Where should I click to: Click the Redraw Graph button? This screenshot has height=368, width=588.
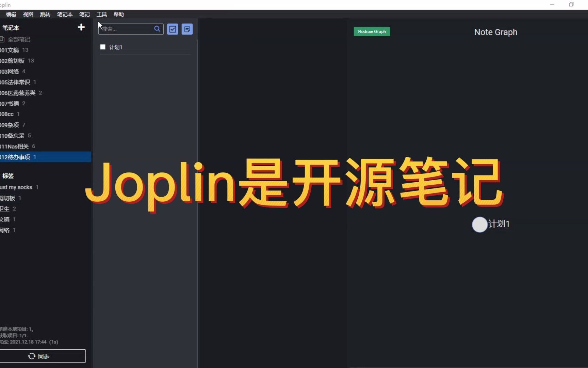372,31
